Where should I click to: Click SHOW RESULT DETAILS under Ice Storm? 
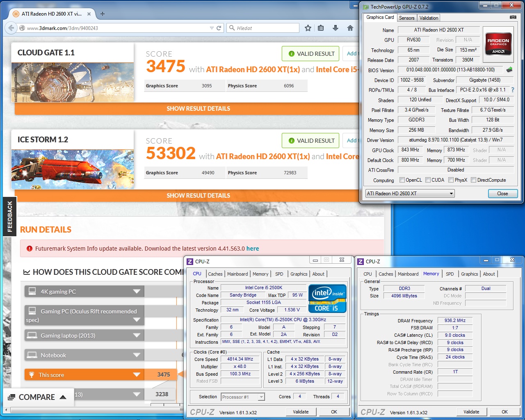[198, 195]
